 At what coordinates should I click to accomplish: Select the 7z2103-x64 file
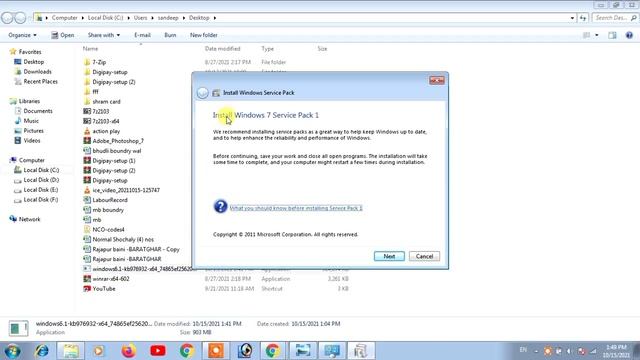(106, 121)
